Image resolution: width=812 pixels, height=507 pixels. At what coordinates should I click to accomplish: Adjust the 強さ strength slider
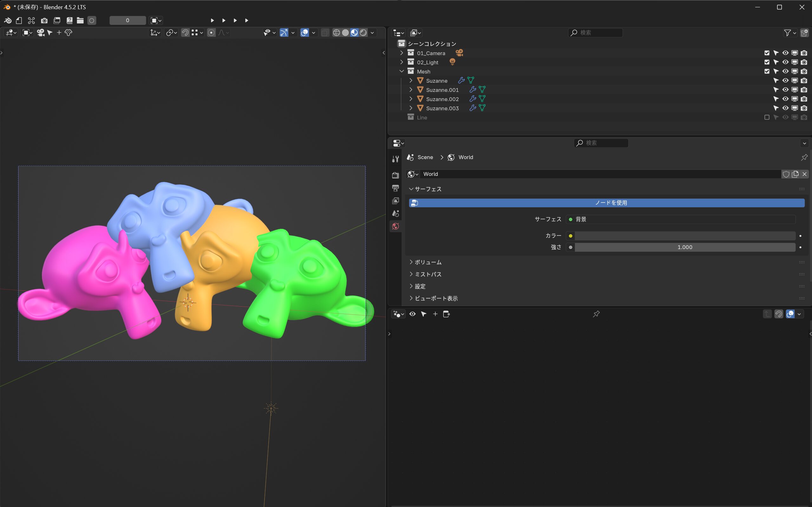[684, 247]
